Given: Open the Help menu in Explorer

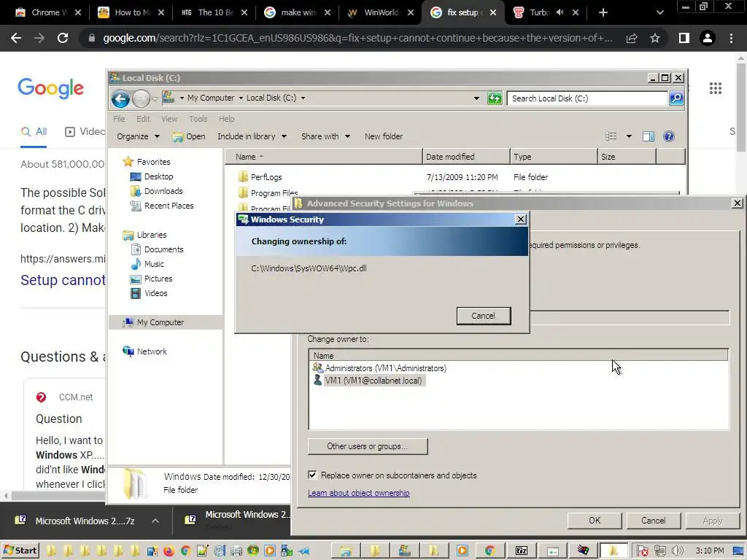Looking at the screenshot, I should point(226,119).
